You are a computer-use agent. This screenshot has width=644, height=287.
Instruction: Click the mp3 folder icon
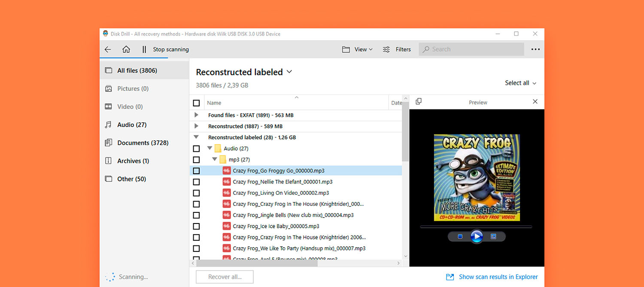point(223,160)
